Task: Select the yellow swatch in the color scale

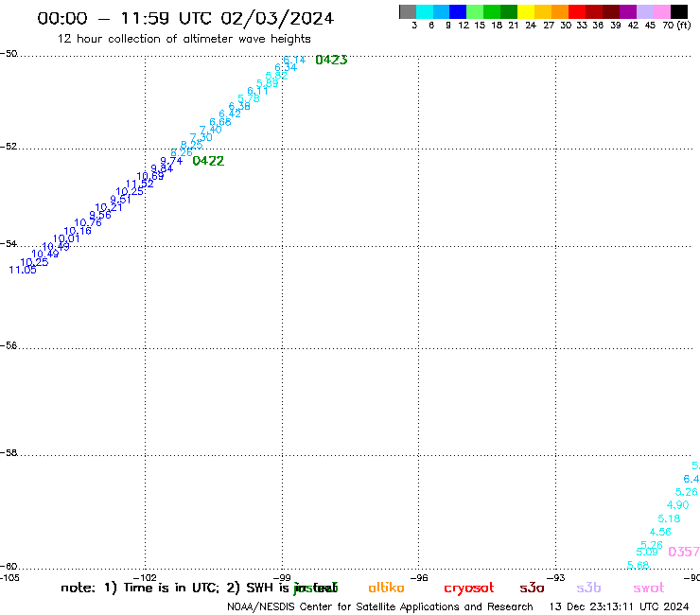Action: coord(526,11)
